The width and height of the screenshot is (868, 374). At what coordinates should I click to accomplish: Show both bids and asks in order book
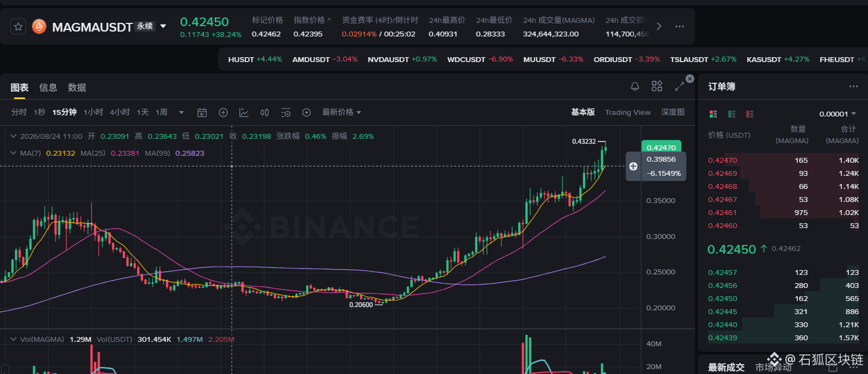pos(714,114)
